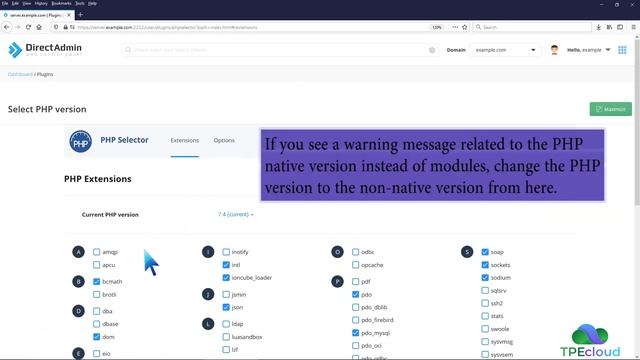
Task: Open the Domain example.com dropdown
Action: pyautogui.click(x=505, y=50)
